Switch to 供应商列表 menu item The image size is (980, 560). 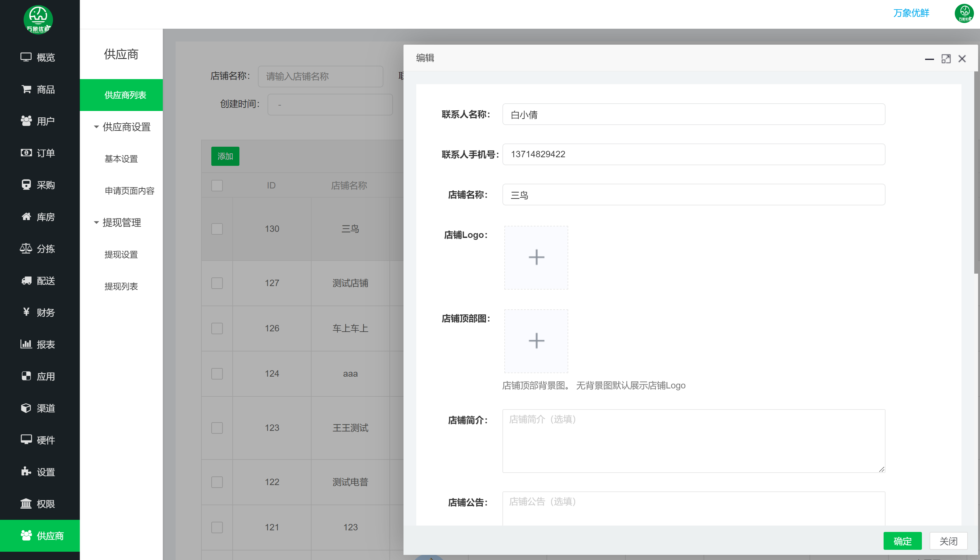pyautogui.click(x=122, y=95)
